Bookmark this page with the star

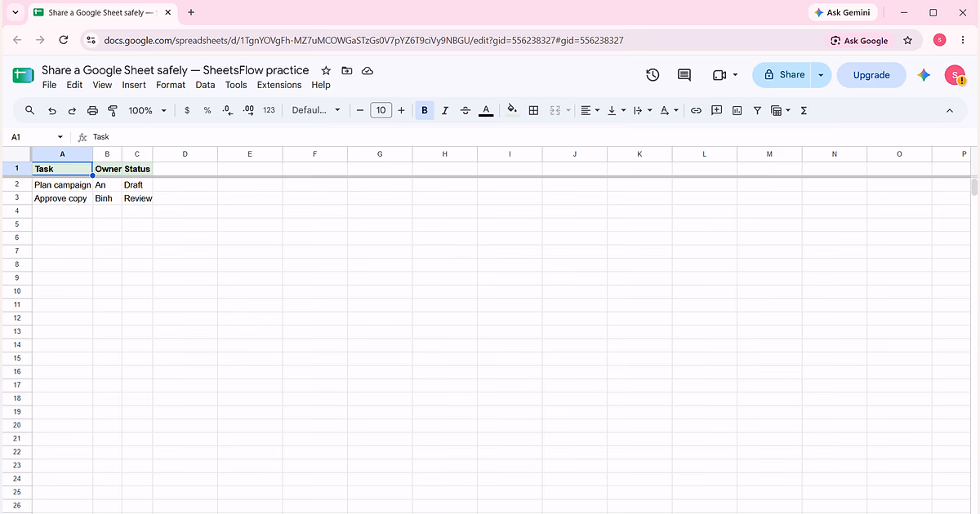907,41
